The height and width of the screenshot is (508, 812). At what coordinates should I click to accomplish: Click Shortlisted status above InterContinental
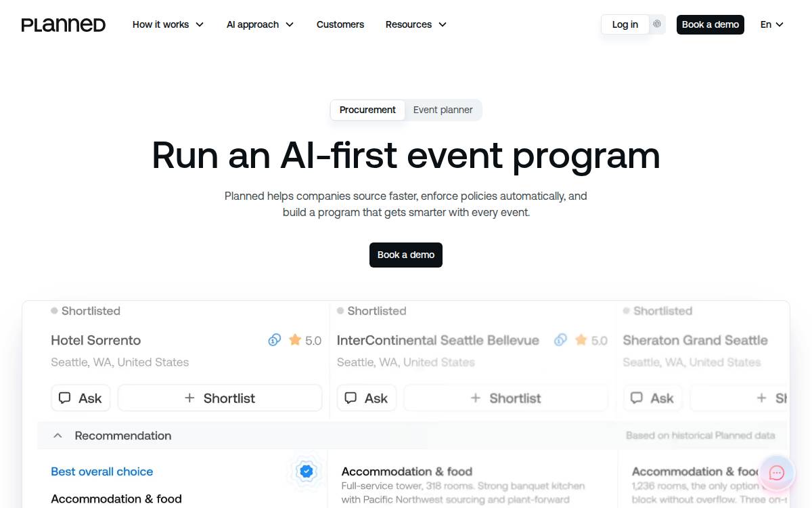click(x=371, y=311)
